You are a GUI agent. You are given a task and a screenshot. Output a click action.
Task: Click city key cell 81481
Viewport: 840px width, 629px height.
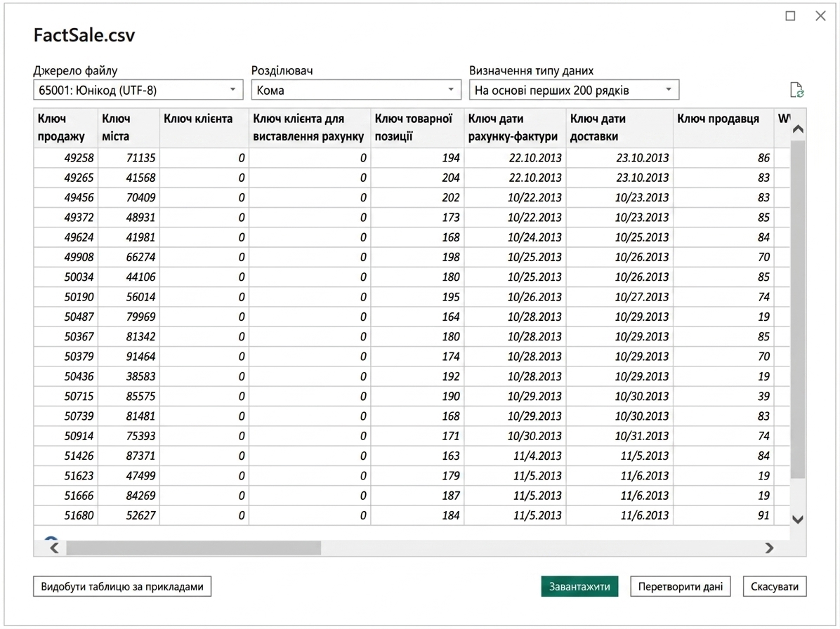point(129,416)
